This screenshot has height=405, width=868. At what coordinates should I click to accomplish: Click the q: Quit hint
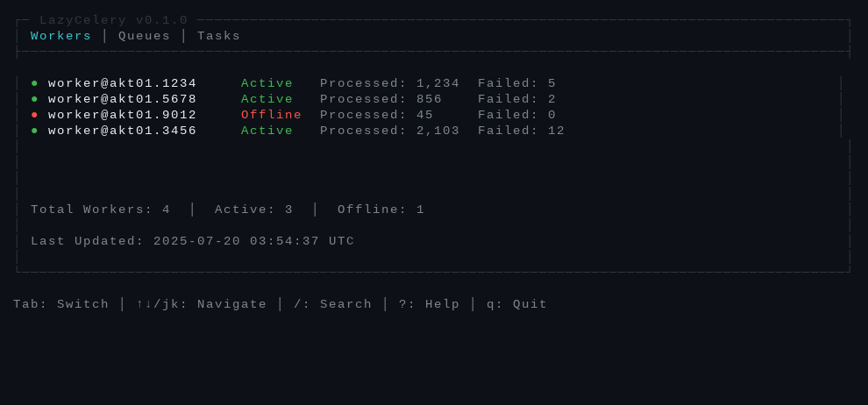pyautogui.click(x=517, y=304)
